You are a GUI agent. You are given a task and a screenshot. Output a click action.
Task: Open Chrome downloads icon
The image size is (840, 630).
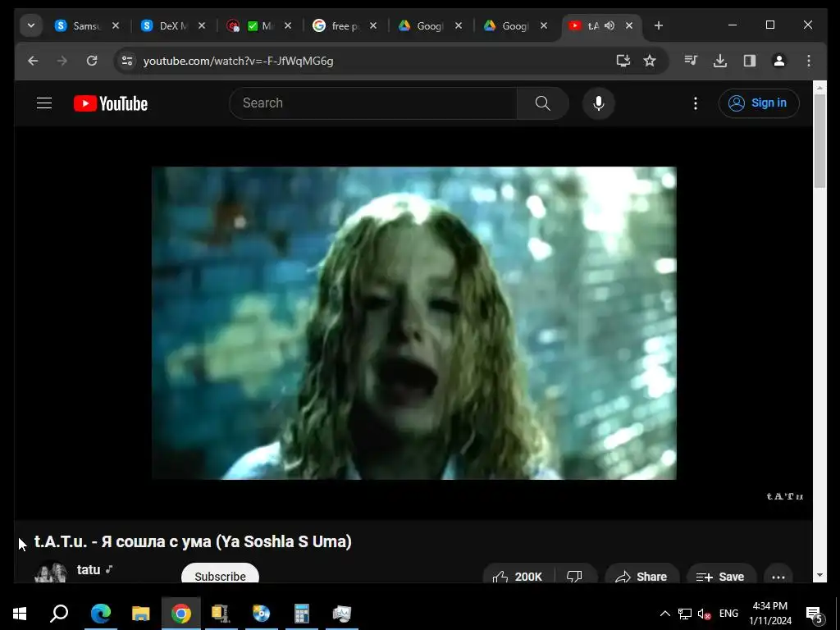[x=720, y=61]
